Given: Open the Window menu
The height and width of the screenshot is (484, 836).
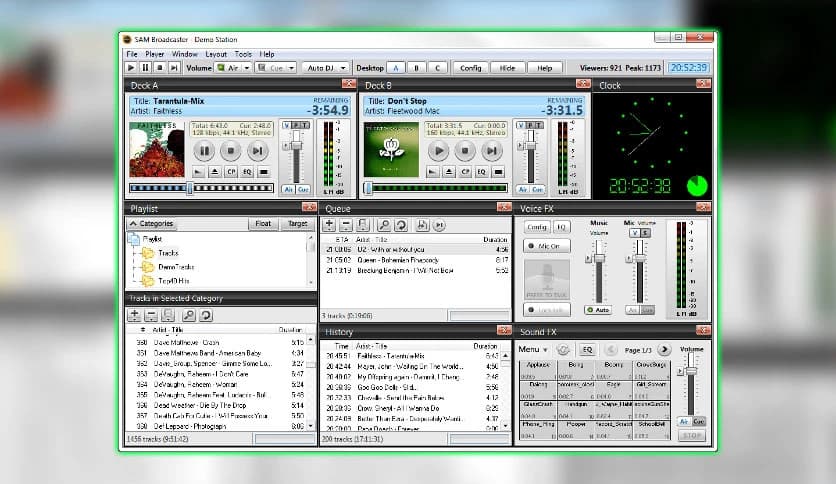Looking at the screenshot, I should click(x=184, y=54).
